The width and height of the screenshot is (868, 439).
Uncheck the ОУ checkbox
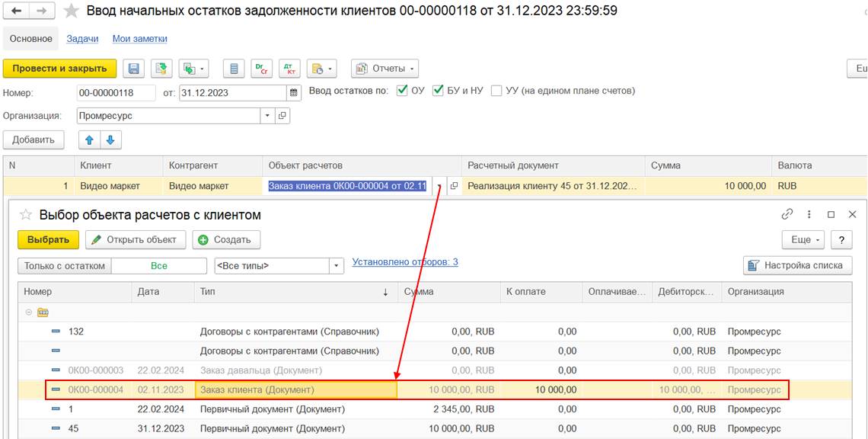pos(403,91)
